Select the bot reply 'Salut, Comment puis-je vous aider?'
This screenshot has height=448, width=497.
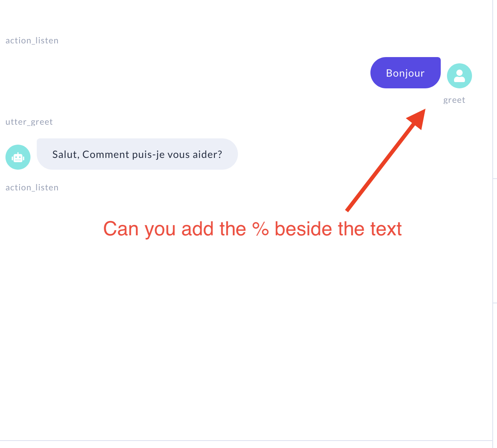[137, 154]
